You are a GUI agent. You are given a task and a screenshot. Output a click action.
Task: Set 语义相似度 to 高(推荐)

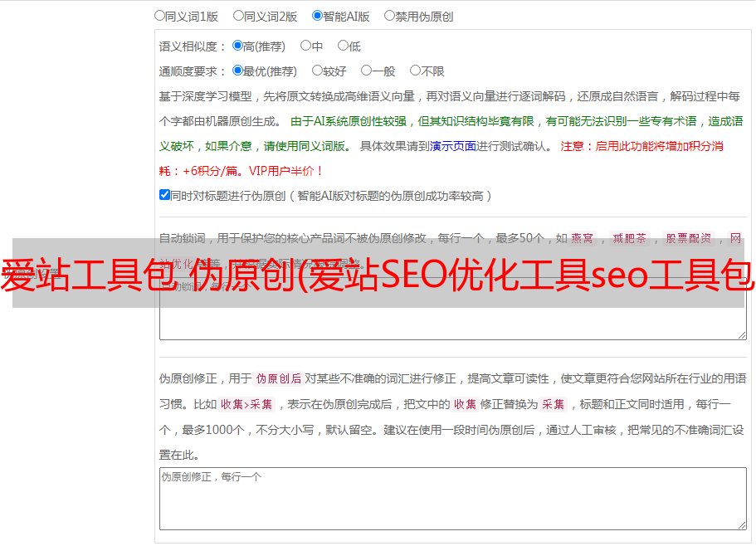(x=237, y=46)
